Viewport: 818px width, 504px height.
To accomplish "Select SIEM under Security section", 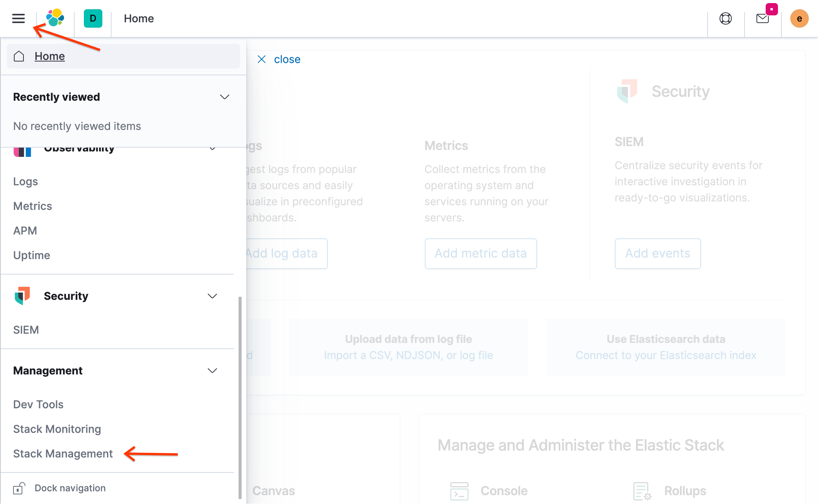I will point(26,329).
